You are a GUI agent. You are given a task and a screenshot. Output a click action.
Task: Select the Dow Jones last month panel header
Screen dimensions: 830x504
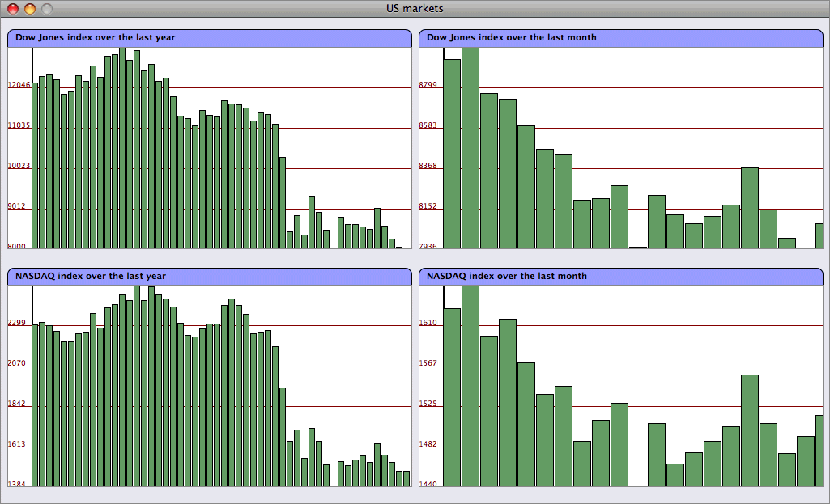tap(620, 38)
